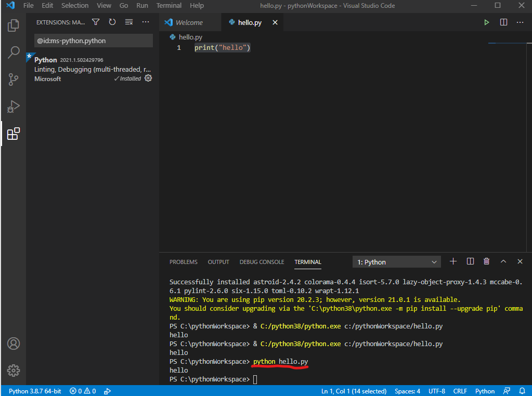This screenshot has height=396, width=532.
Task: Change line endings via CRLF
Action: tap(460, 391)
